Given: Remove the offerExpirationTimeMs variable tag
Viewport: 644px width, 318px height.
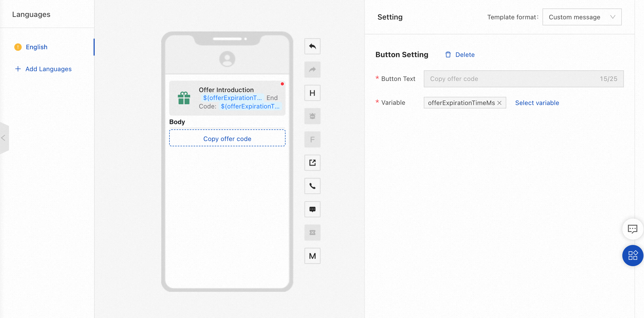Looking at the screenshot, I should [x=499, y=103].
